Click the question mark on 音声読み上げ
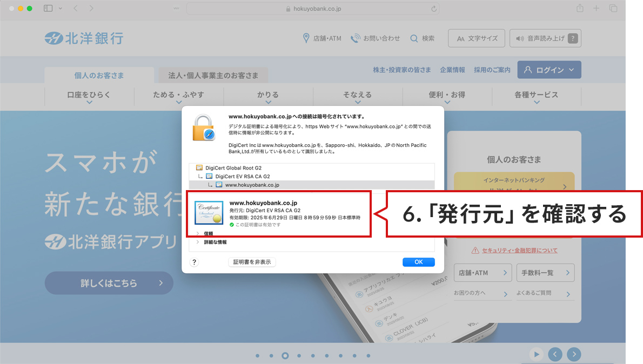643x364 pixels. pos(573,38)
